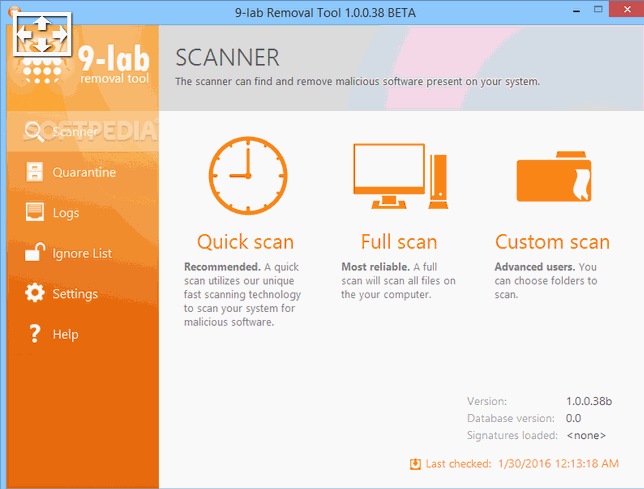The height and width of the screenshot is (489, 644).
Task: Open the Quarantine section label
Action: 84,172
